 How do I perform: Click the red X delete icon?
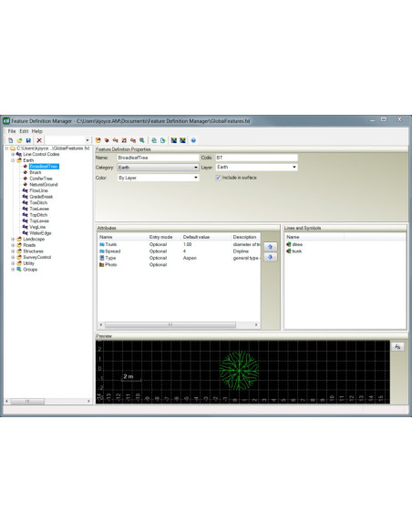point(39,140)
